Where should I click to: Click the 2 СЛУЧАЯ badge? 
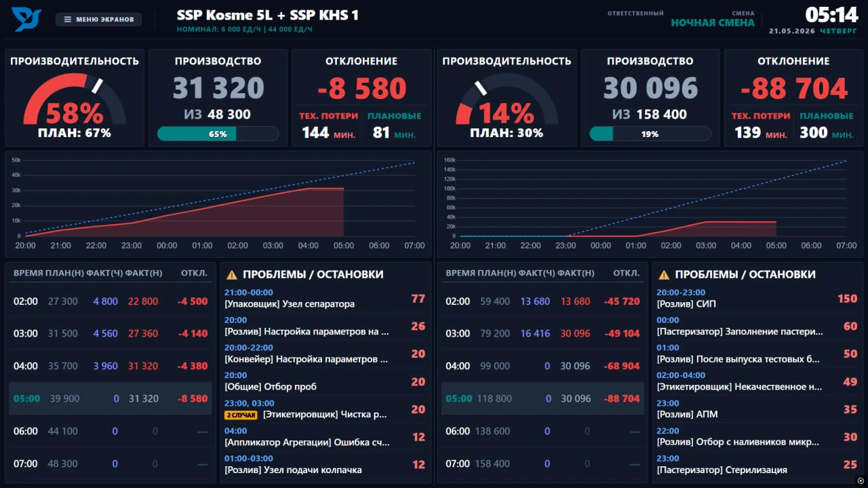[241, 414]
